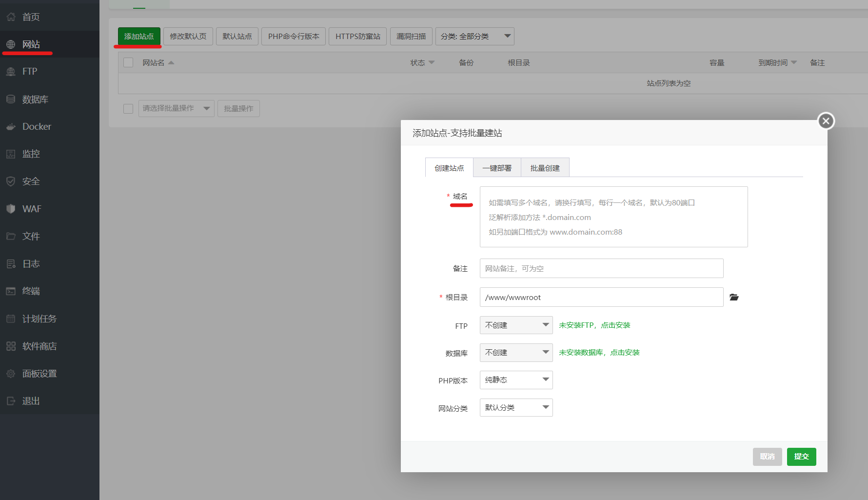Image resolution: width=868 pixels, height=500 pixels.
Task: Sort by 到期时间 column arrow
Action: tap(793, 62)
